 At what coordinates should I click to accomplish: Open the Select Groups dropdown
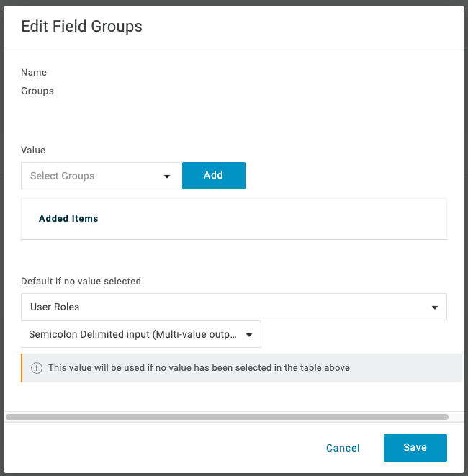(100, 176)
